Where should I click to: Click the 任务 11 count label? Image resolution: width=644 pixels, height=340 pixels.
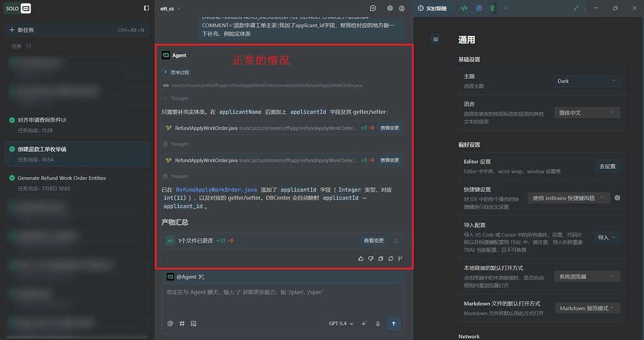[x=21, y=46]
